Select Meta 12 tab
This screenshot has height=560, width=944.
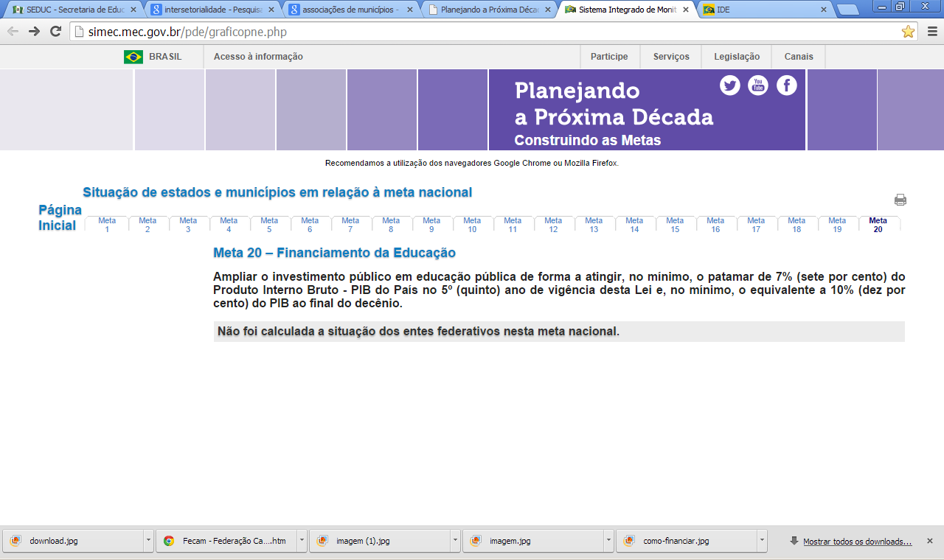click(x=553, y=225)
